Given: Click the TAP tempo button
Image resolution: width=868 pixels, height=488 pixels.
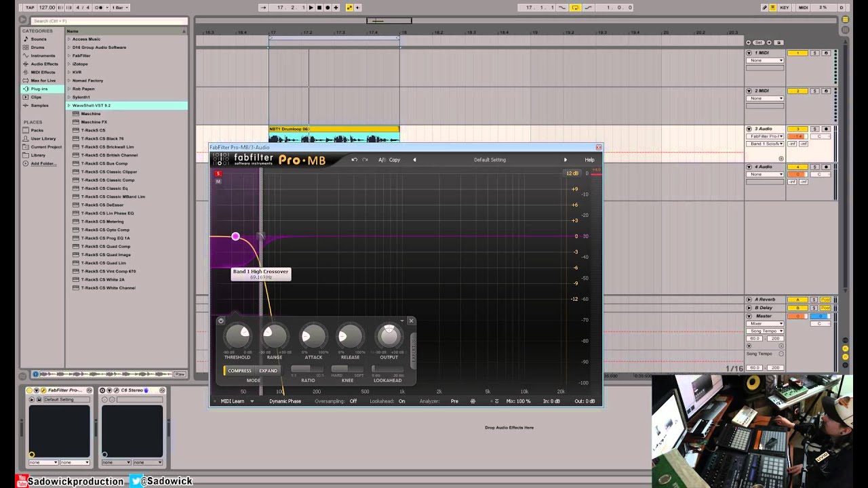Looking at the screenshot, I should pyautogui.click(x=30, y=7).
